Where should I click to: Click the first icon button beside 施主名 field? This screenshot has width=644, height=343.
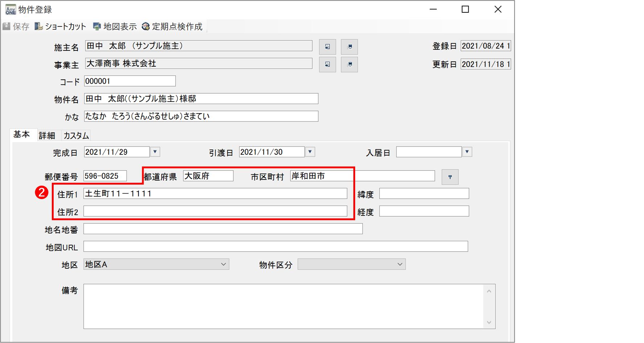tap(327, 47)
